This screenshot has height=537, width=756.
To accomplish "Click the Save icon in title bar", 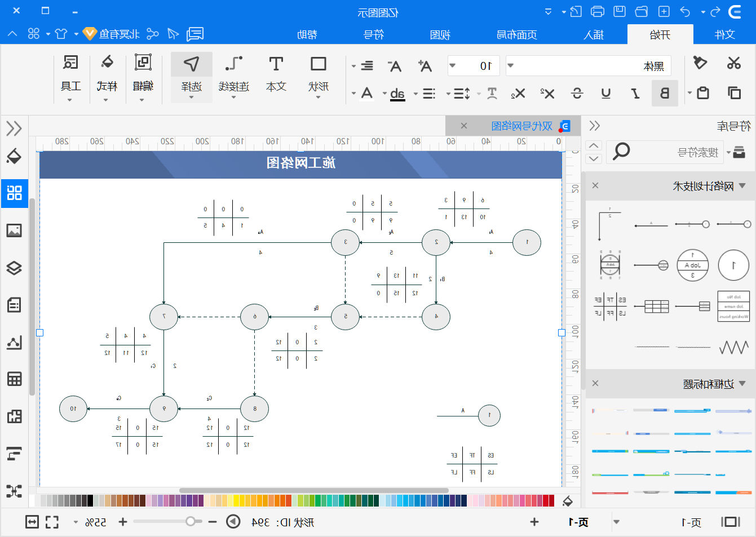I will coord(620,11).
